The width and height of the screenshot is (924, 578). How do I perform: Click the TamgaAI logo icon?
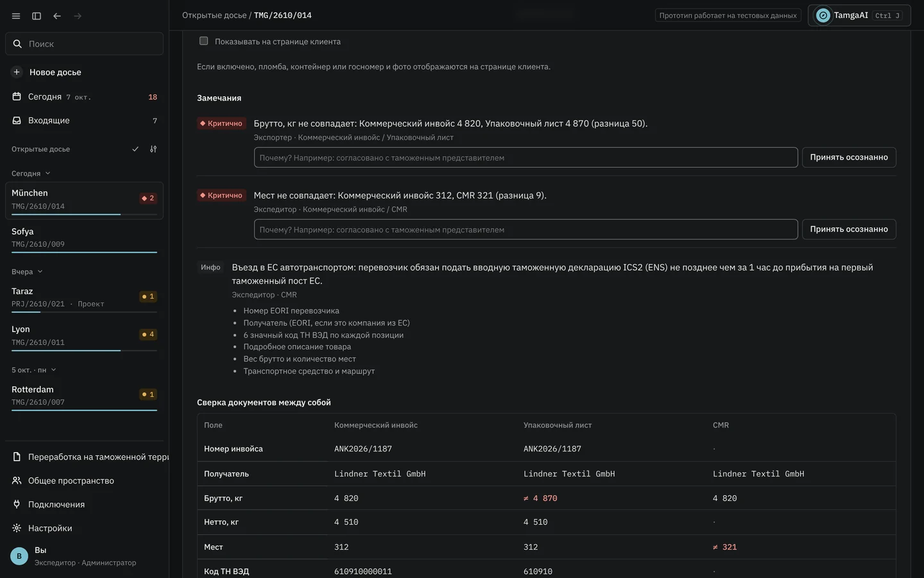pos(823,15)
